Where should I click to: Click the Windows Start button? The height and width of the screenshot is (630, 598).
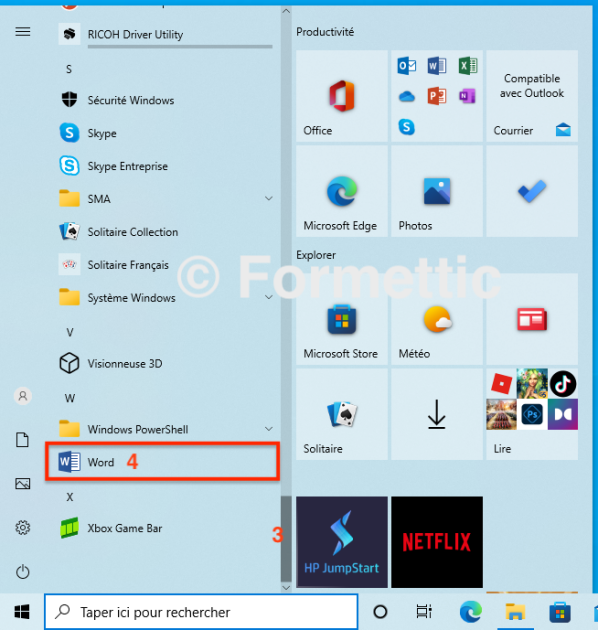[x=22, y=612]
